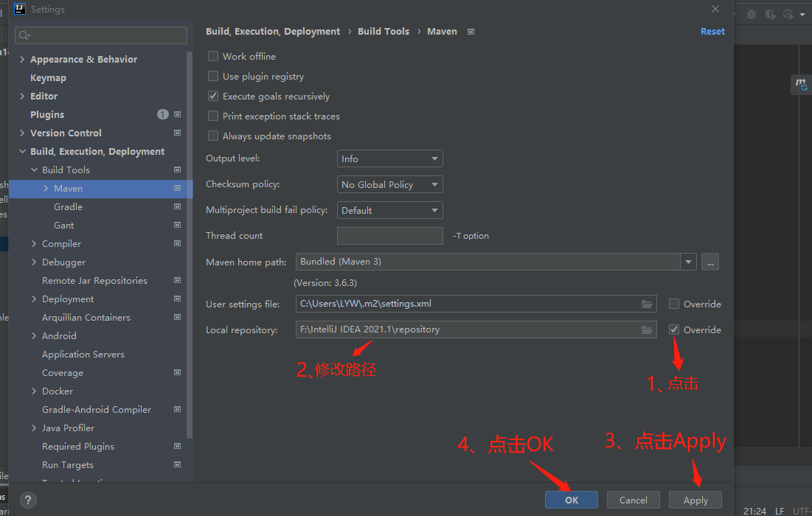This screenshot has height=516, width=812.
Task: Click the IntelliJ IDEA logo in title bar
Action: point(20,9)
